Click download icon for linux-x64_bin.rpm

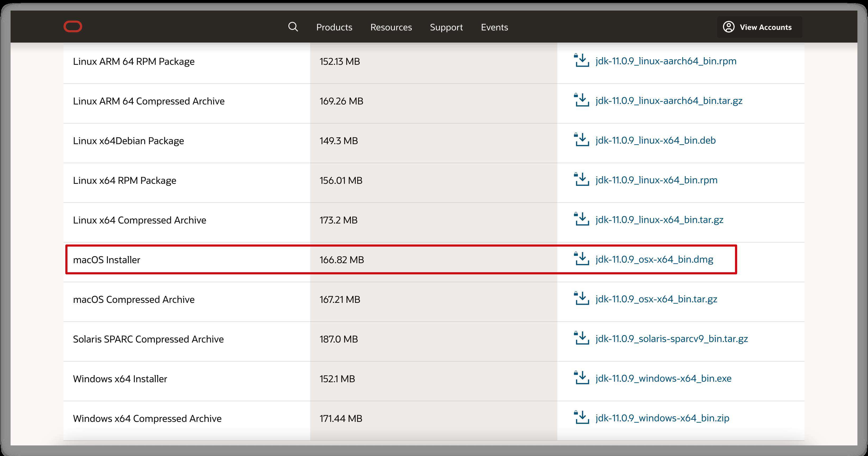[x=581, y=180]
